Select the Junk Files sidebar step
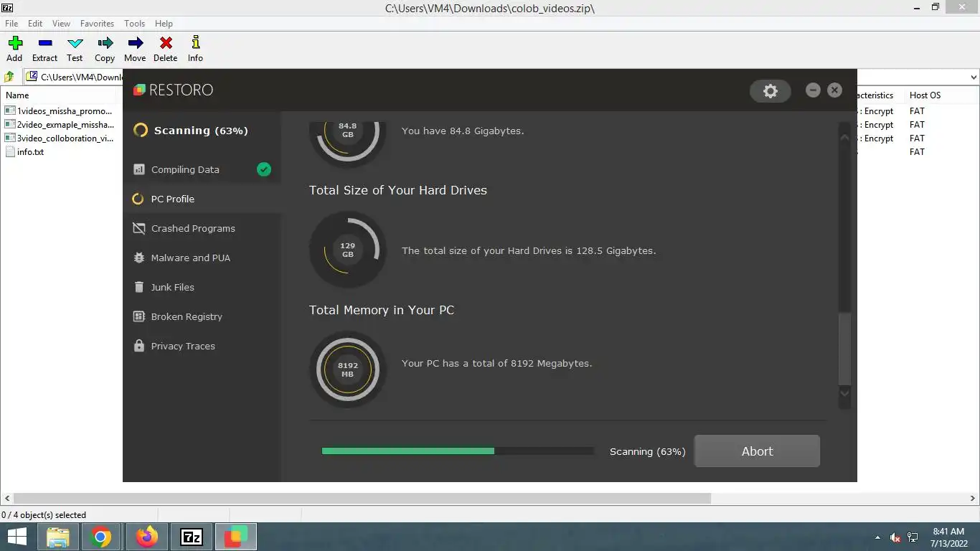980x551 pixels. tap(202, 287)
